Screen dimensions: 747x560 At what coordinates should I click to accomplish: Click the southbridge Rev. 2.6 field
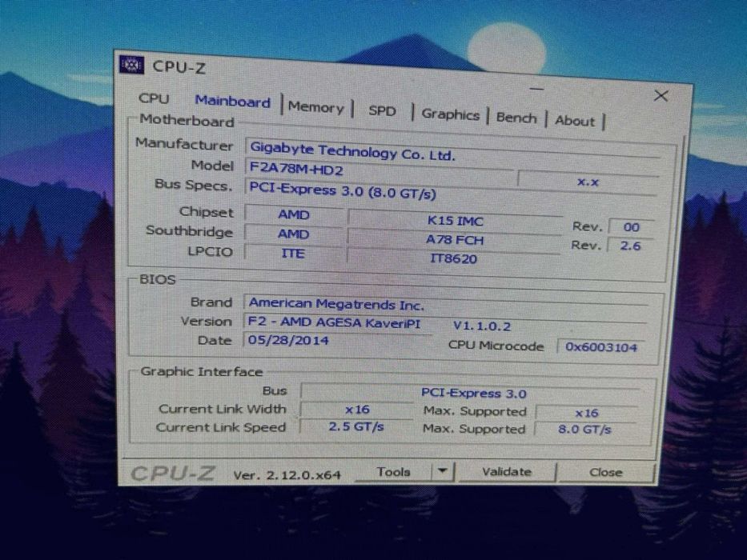630,246
